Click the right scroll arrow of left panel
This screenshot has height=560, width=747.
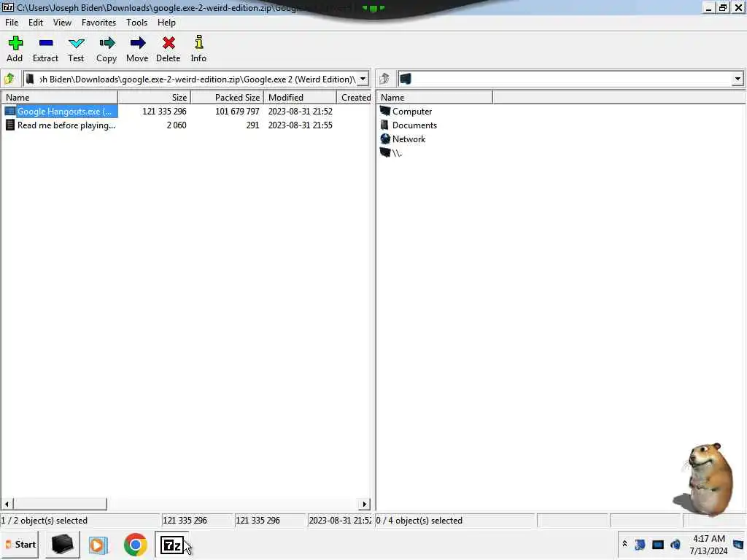365,504
